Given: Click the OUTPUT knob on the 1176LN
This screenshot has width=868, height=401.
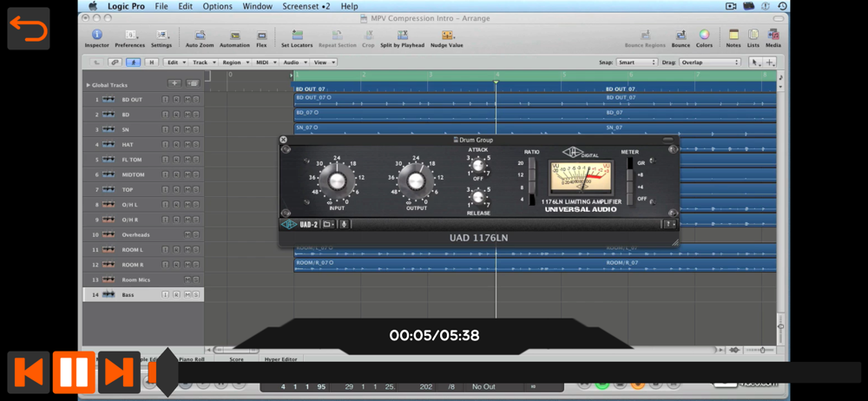Looking at the screenshot, I should (x=417, y=180).
